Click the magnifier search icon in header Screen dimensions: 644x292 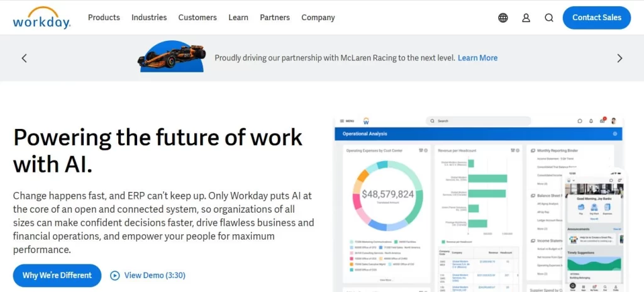[x=549, y=18]
